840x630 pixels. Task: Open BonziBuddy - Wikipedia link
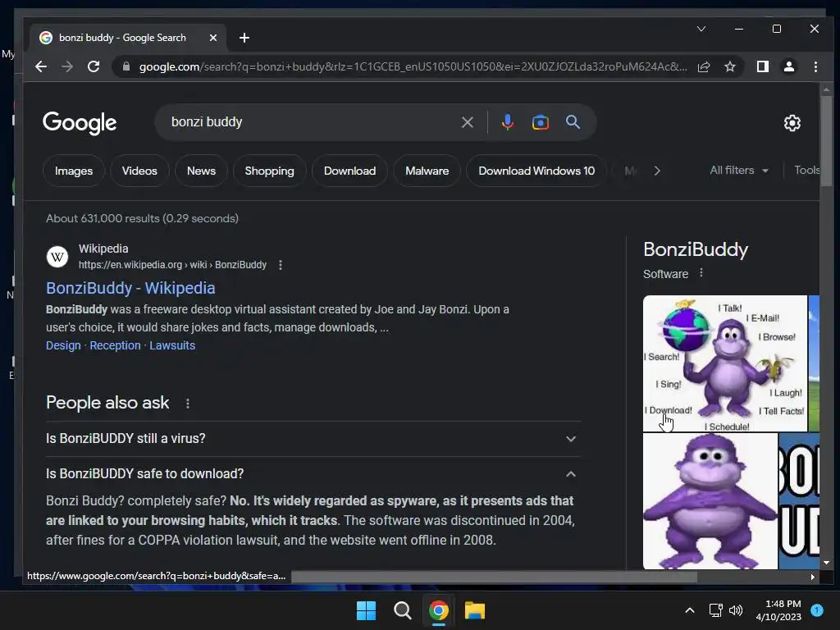pos(130,288)
